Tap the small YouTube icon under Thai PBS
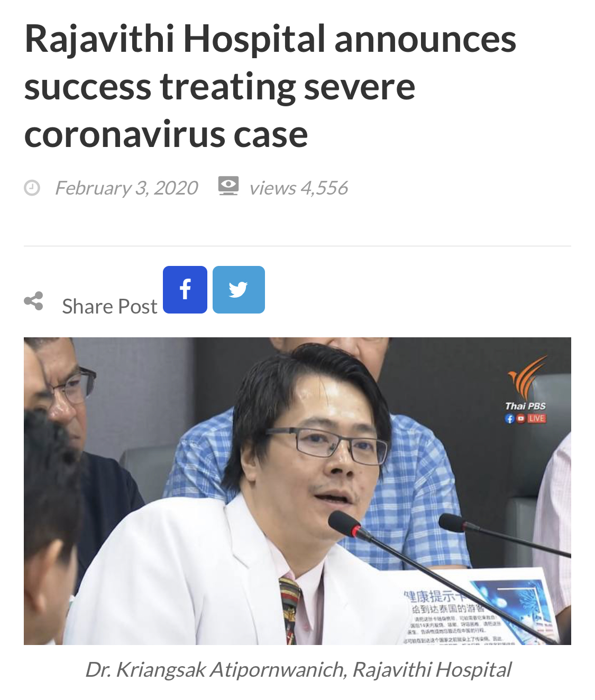The image size is (595, 700). point(521,418)
